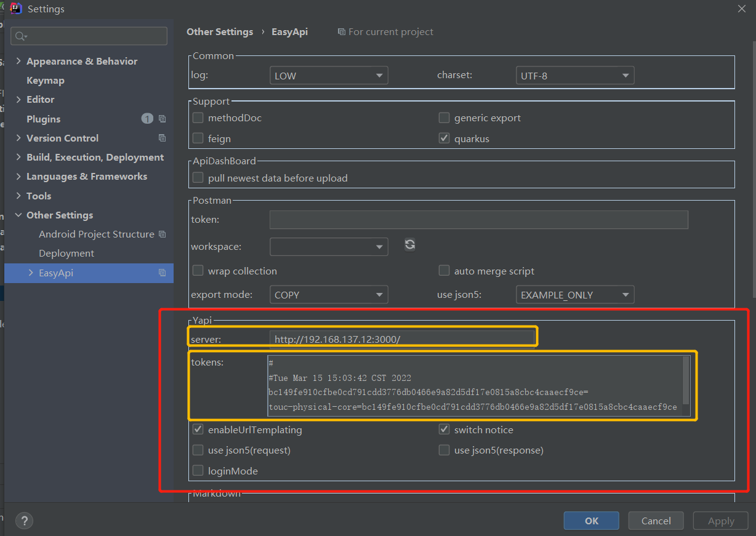Click the Yapi server URL field

[402, 338]
